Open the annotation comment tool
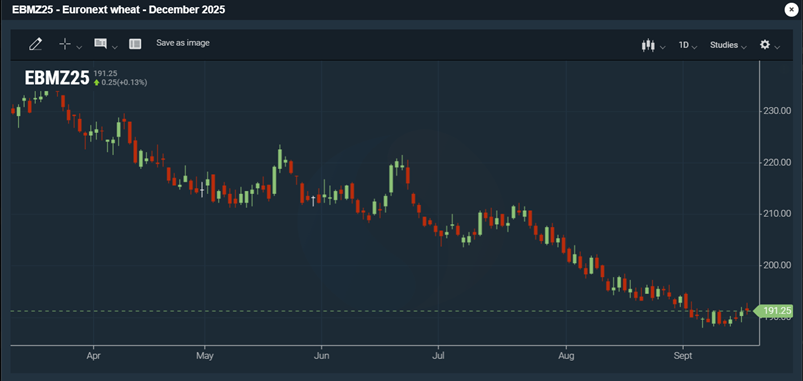Screen dimensions: 803x381 coord(100,44)
